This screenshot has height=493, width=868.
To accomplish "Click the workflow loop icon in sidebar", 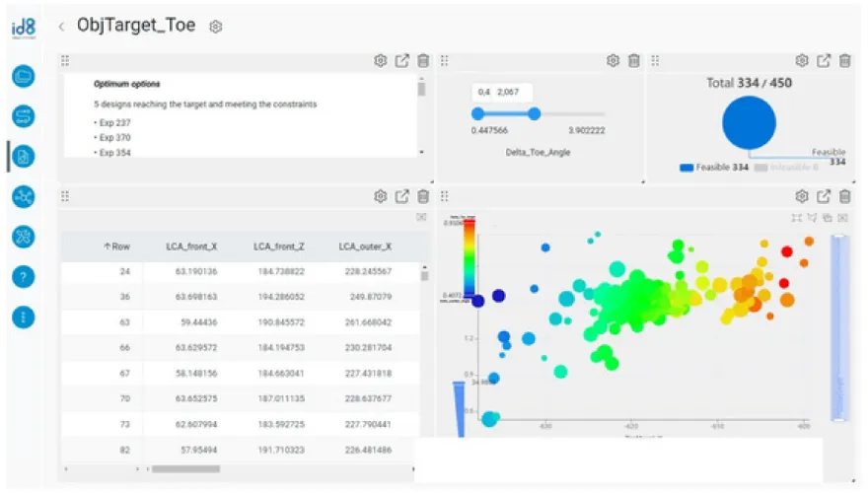I will pos(24,116).
